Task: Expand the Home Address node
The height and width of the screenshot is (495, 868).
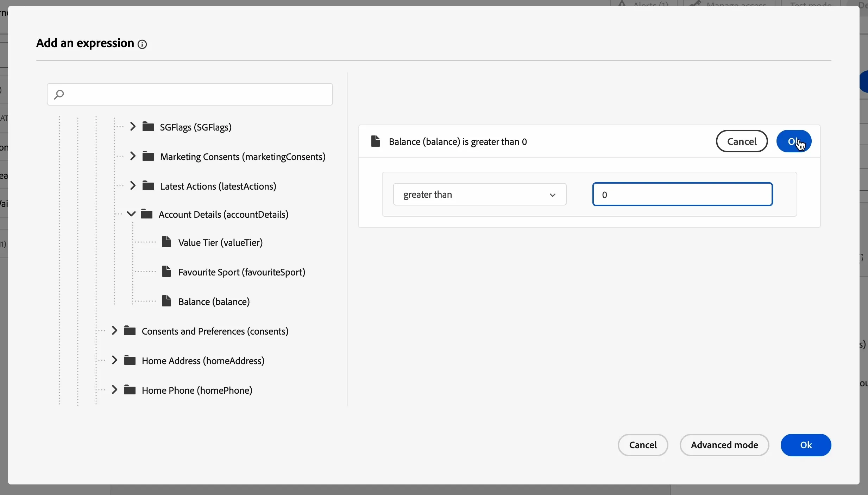Action: [114, 360]
